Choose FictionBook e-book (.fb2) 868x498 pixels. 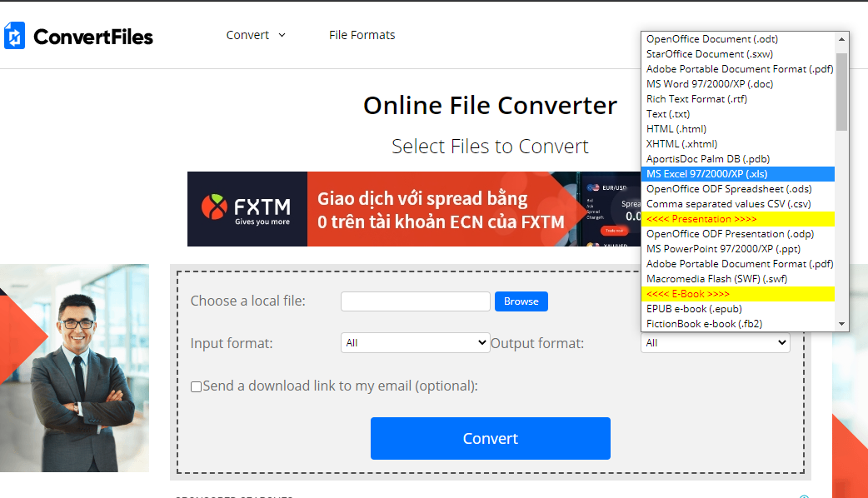click(x=738, y=324)
